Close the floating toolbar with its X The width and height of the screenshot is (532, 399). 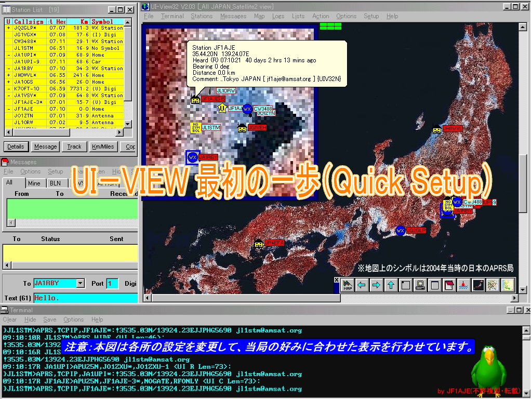click(336, 280)
